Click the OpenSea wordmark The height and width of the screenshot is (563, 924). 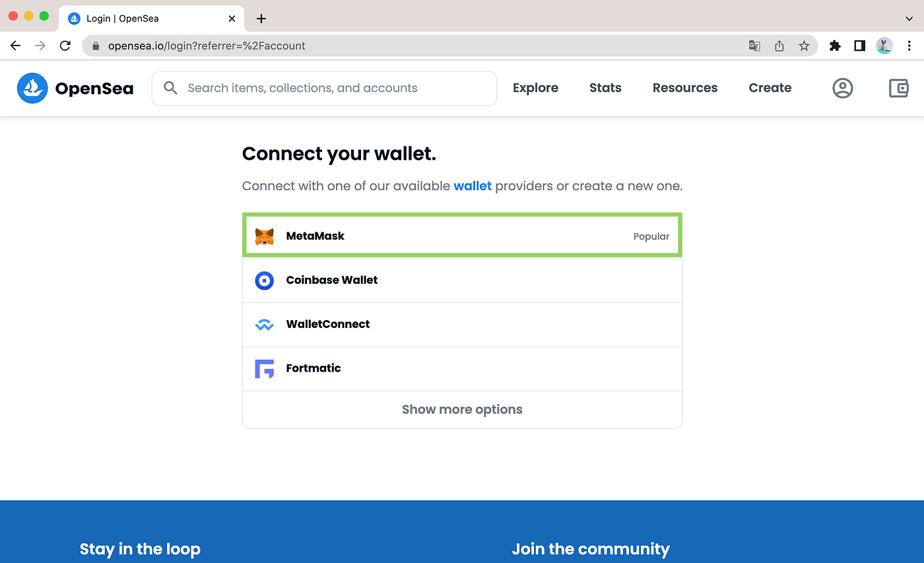coord(94,88)
